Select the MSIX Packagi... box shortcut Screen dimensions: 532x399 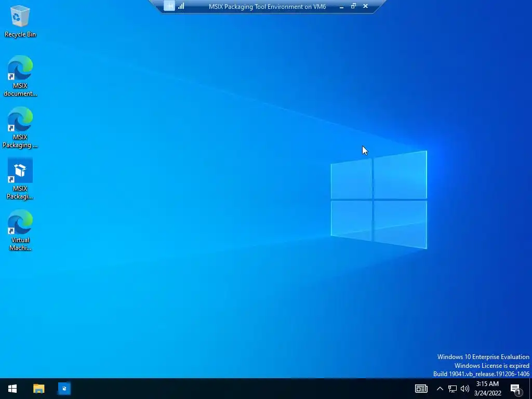(x=20, y=179)
